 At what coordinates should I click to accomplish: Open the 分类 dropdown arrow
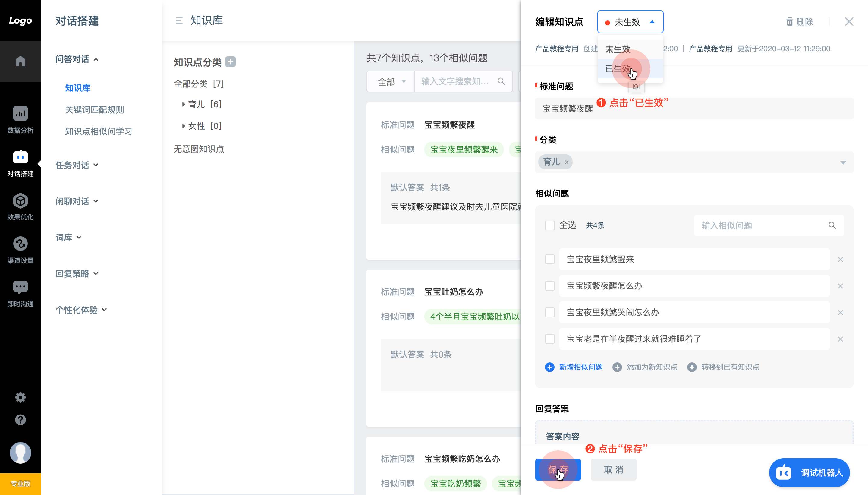843,162
